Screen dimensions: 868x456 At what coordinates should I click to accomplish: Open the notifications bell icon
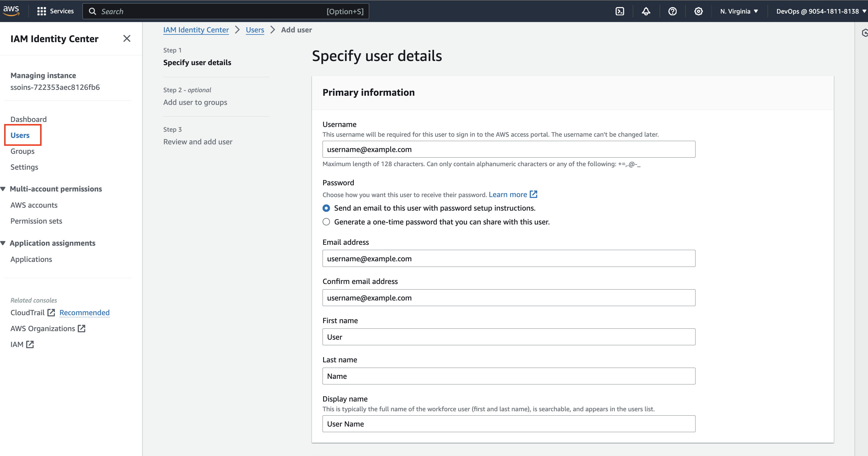point(646,11)
